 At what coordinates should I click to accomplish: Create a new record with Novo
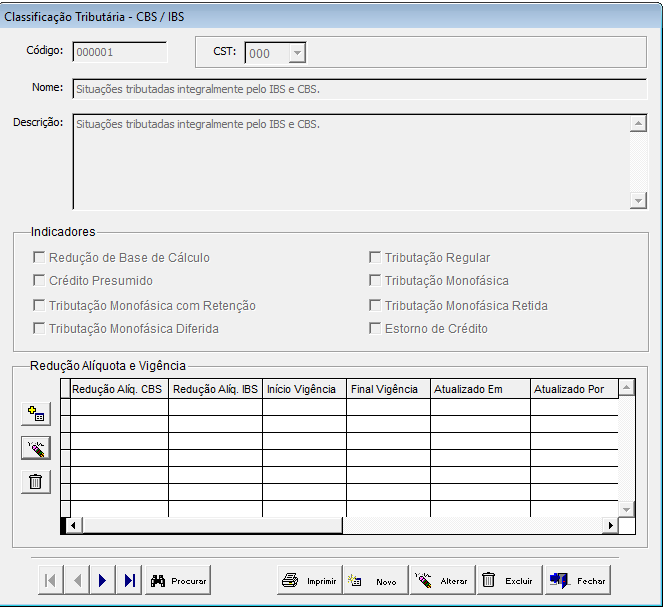coord(374,580)
